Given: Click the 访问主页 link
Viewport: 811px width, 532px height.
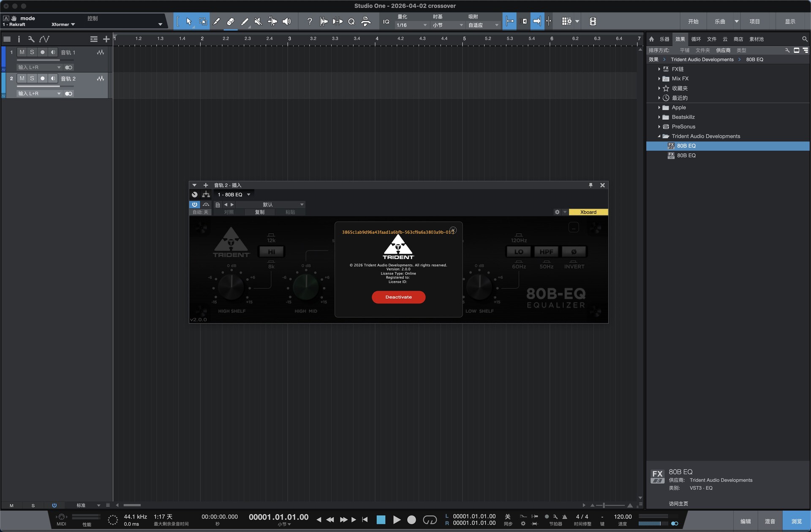Looking at the screenshot, I should pos(678,504).
